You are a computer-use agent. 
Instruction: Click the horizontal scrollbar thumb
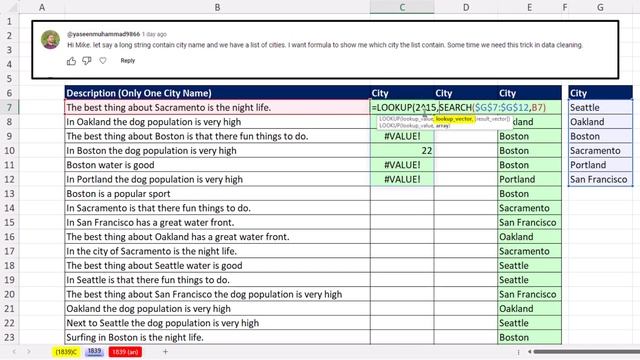click(587, 351)
